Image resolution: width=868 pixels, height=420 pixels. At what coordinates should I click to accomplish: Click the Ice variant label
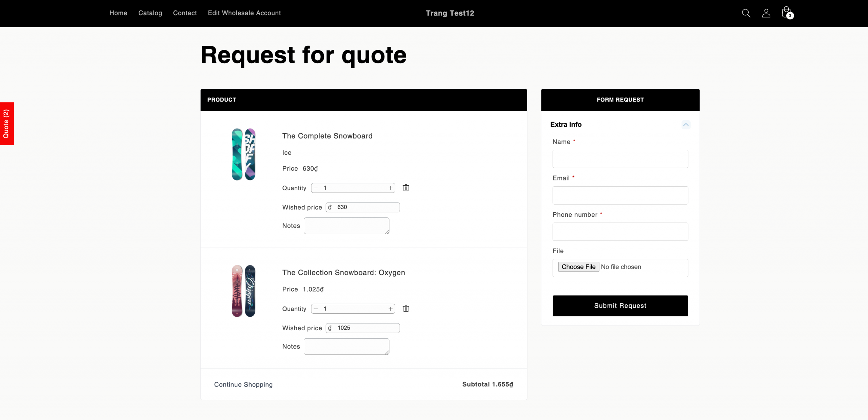[287, 153]
